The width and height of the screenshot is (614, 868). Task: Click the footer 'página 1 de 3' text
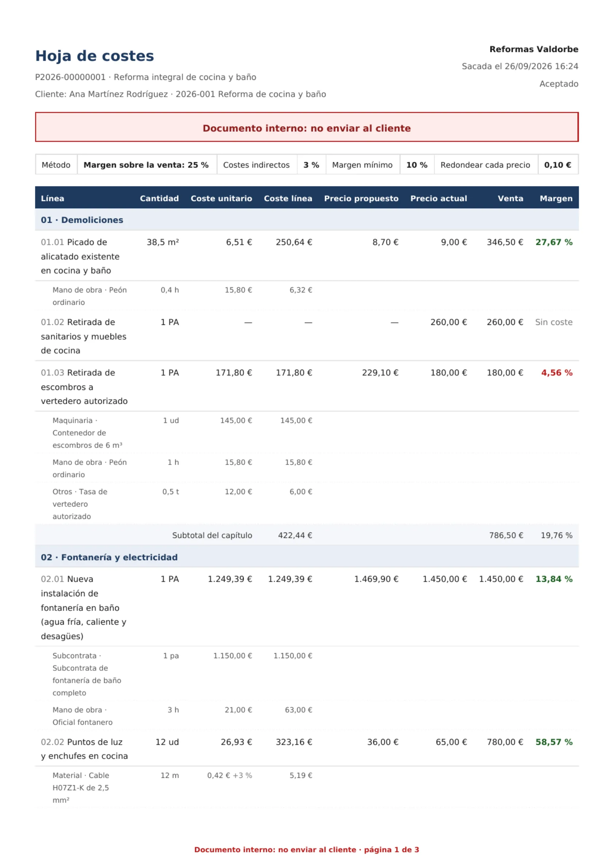pos(391,849)
